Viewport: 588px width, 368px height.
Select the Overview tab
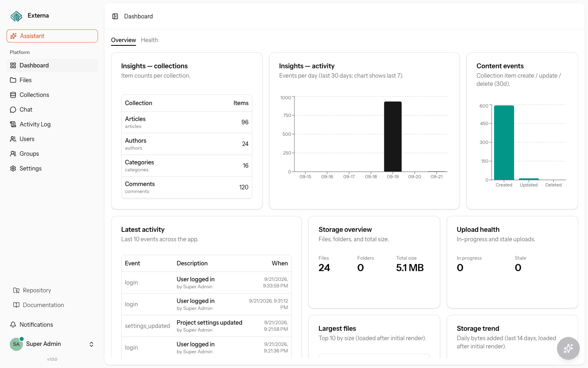(x=123, y=40)
